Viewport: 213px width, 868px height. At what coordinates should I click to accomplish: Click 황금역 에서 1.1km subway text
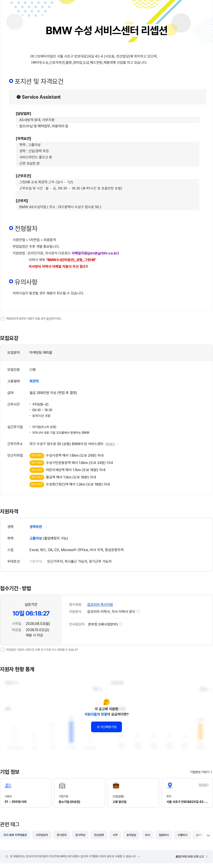[x=71, y=477]
